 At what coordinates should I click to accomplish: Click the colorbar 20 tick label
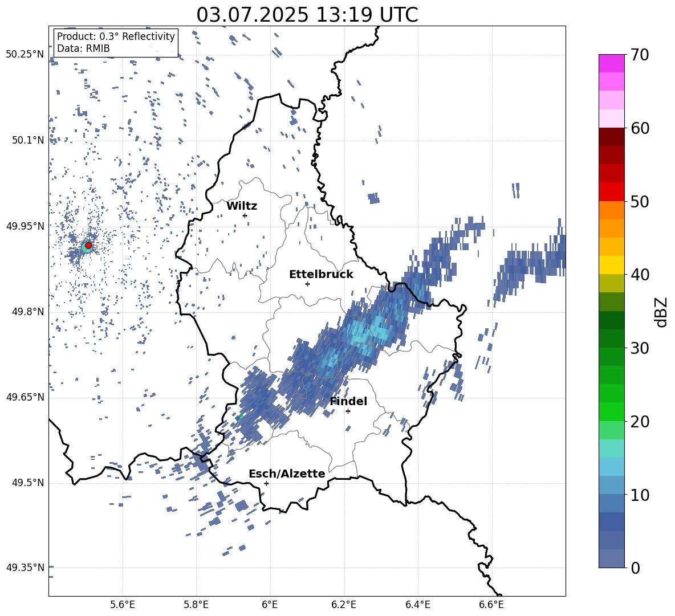tap(640, 421)
